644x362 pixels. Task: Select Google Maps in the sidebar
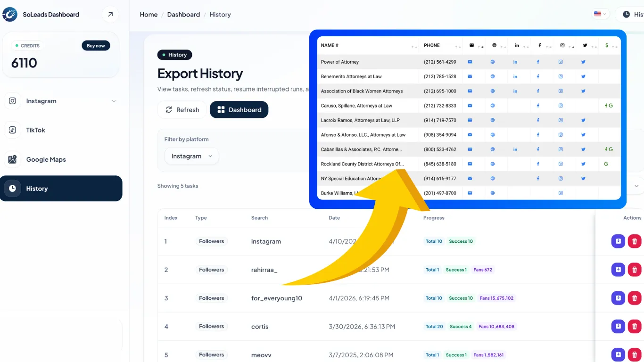click(x=46, y=159)
